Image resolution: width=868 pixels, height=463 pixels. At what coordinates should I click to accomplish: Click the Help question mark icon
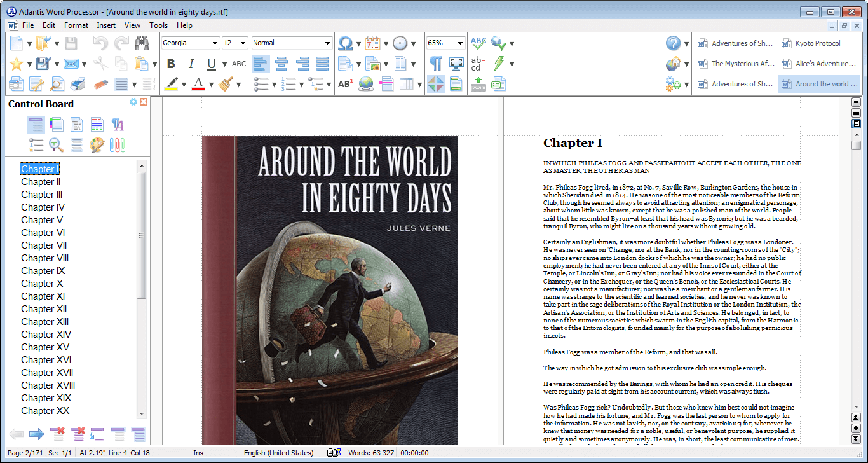(x=674, y=43)
